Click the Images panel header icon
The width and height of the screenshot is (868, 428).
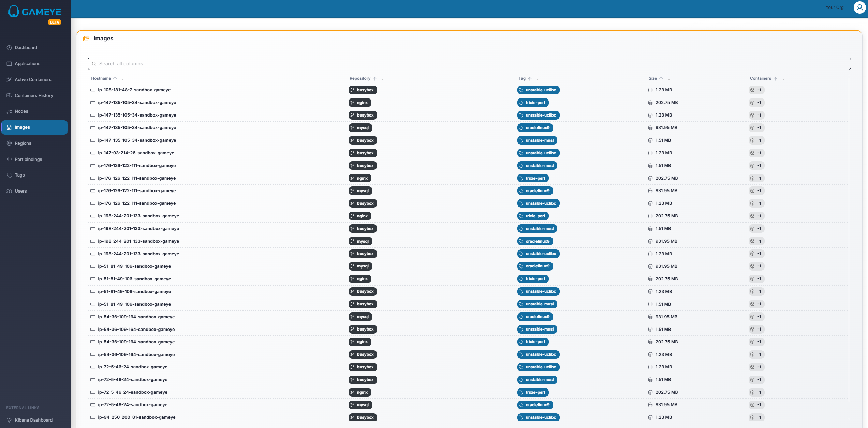pos(86,39)
